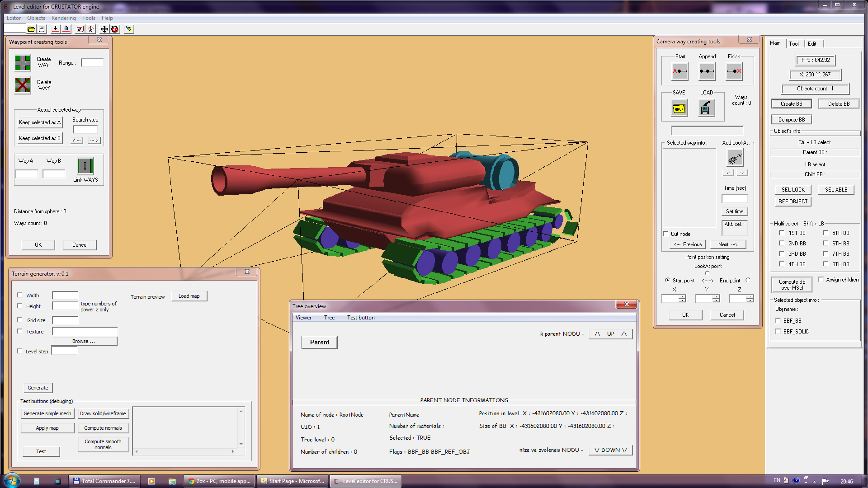Open the media player taskbar icon
Viewport: 868px width, 488px height.
tap(151, 481)
